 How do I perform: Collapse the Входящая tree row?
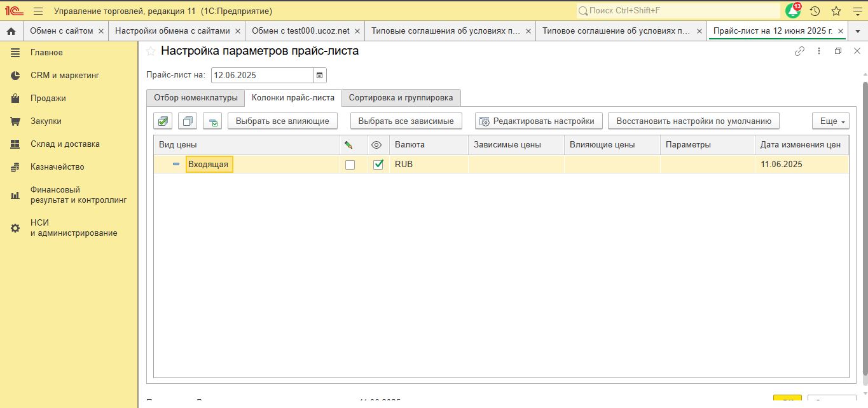tap(176, 165)
